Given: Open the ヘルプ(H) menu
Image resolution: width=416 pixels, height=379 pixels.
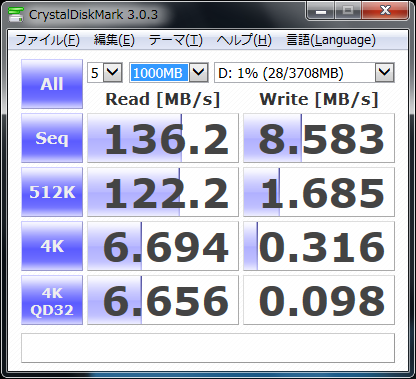Looking at the screenshot, I should pyautogui.click(x=244, y=40).
